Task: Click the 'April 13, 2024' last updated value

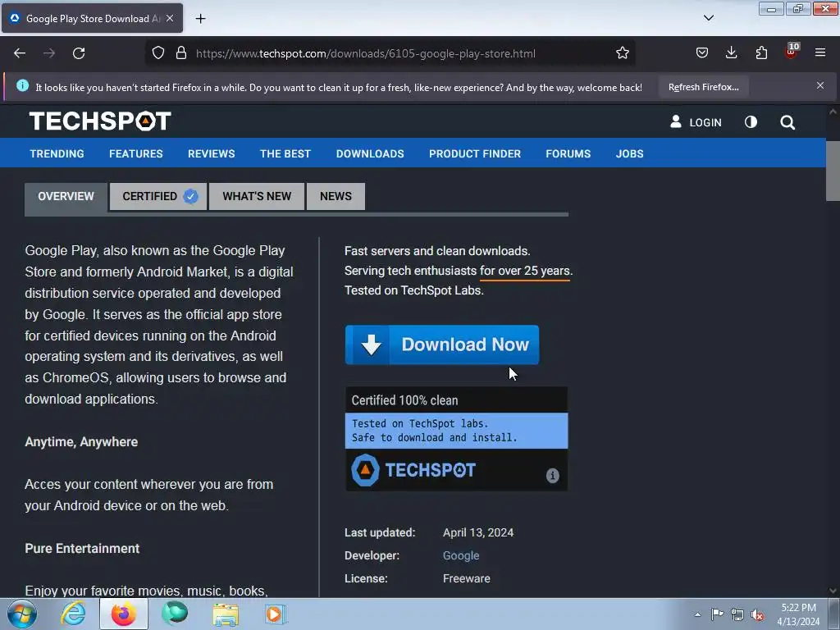Action: 478,532
